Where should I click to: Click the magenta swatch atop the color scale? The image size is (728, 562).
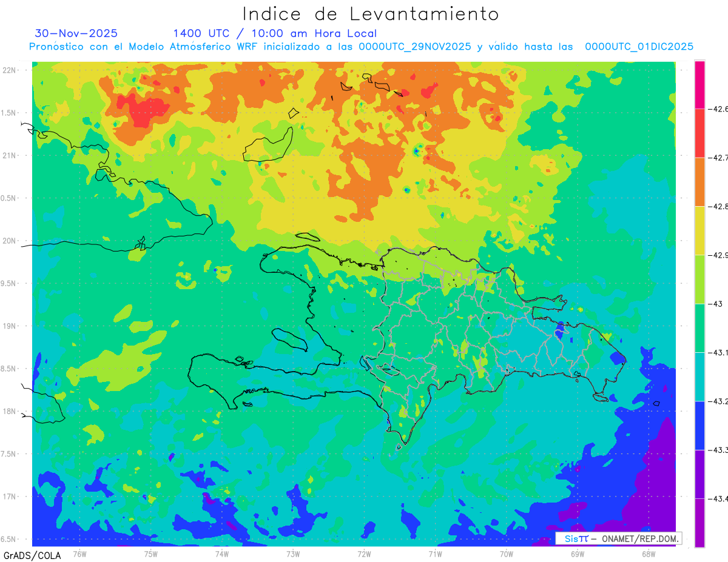(699, 85)
